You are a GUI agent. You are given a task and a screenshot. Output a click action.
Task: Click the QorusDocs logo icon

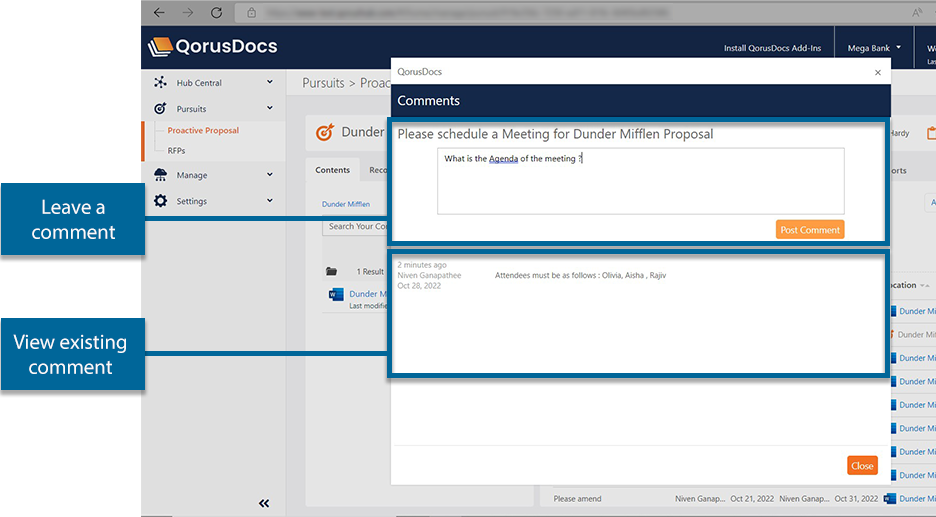point(160,47)
